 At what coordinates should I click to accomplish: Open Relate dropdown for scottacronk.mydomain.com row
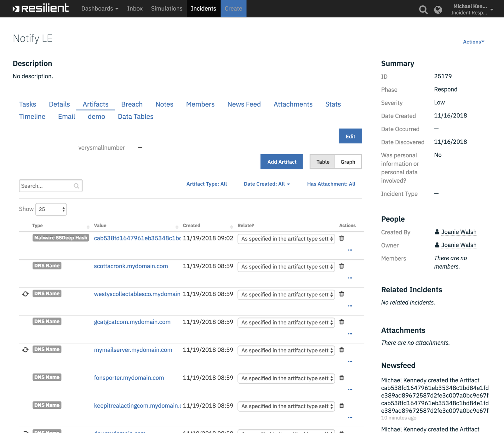point(286,267)
